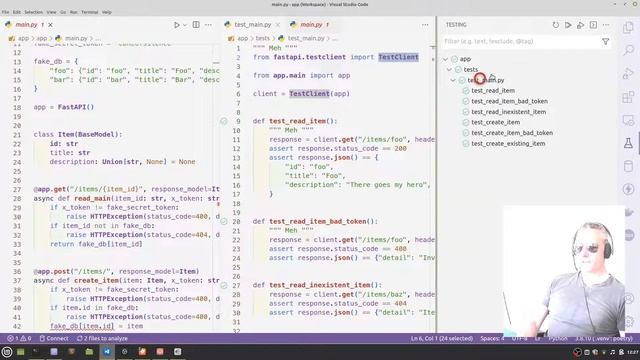
Task: Open the Run menu
Action: tap(73, 12)
